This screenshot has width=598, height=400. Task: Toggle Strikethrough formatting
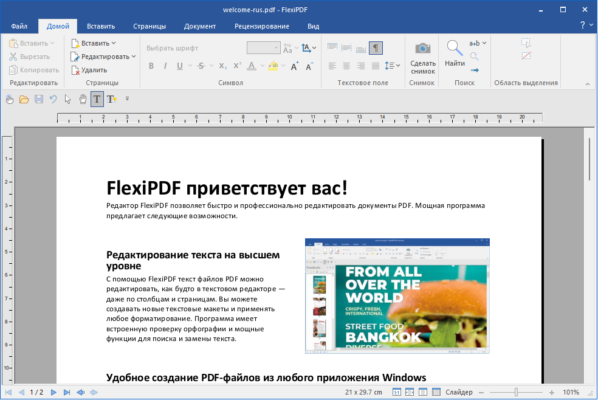(201, 66)
